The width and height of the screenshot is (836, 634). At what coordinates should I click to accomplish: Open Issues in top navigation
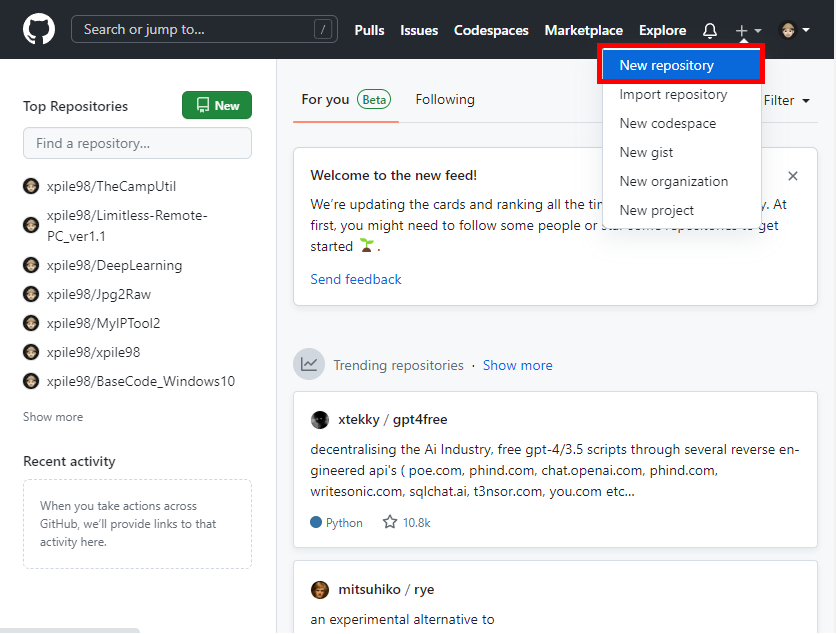pos(419,30)
